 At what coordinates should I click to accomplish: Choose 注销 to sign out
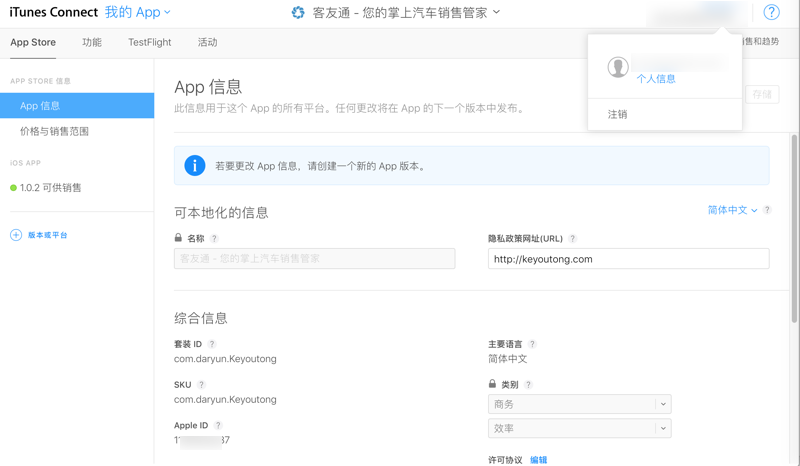[x=617, y=114]
